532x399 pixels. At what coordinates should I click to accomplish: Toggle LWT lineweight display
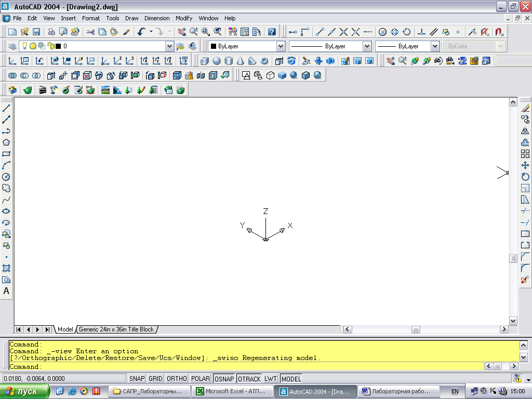[270, 379]
